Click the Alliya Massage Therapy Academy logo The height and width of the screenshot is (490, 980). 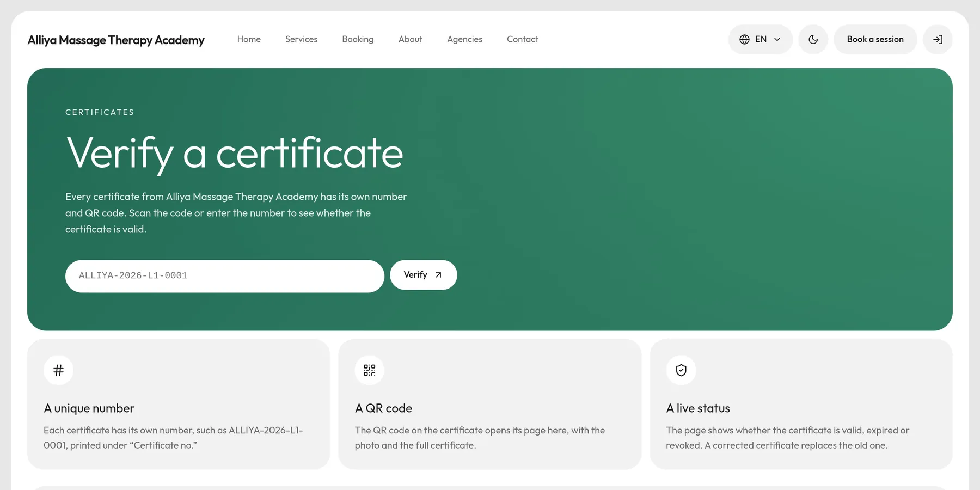coord(116,40)
